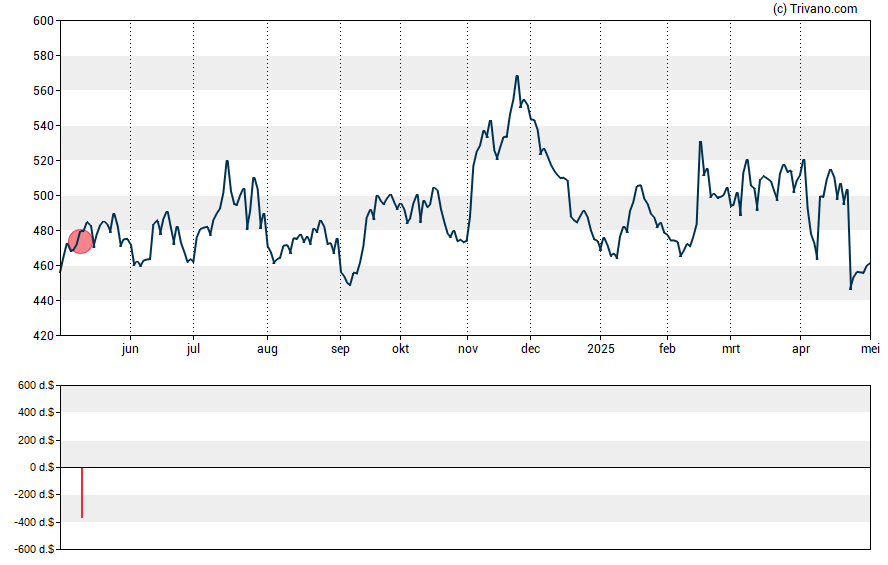Click the 'mei' month label

coord(870,349)
